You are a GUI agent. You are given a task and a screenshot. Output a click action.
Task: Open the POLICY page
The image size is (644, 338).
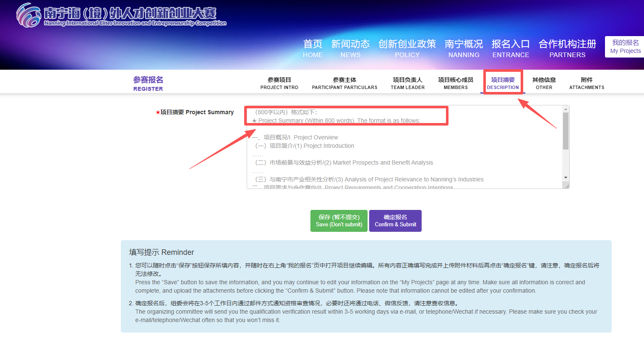tap(407, 48)
